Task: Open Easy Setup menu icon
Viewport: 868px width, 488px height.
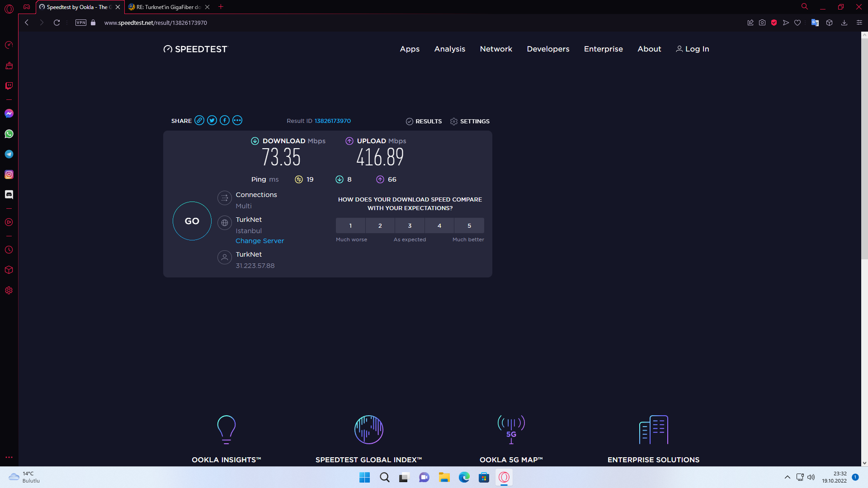Action: (859, 23)
